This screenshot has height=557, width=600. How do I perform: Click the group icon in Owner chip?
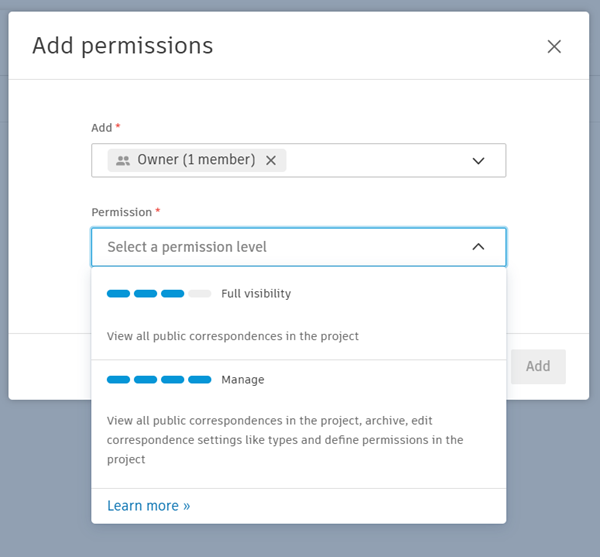[123, 160]
